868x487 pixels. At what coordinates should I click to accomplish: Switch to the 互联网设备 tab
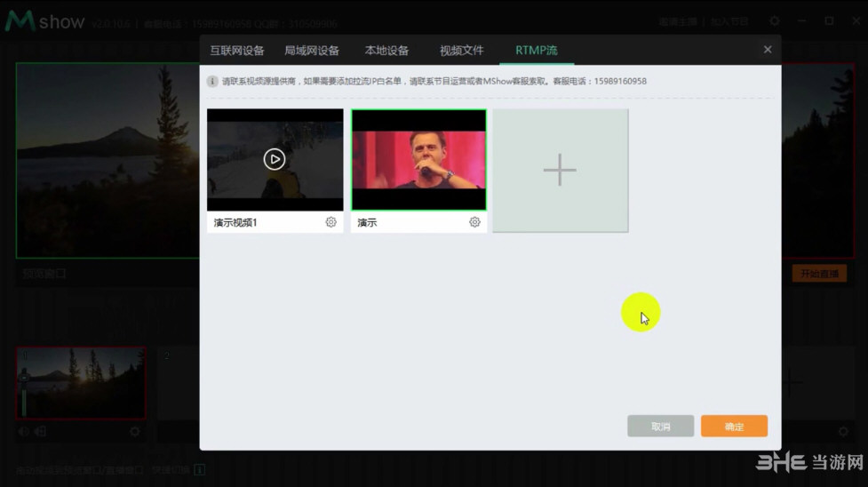point(237,51)
